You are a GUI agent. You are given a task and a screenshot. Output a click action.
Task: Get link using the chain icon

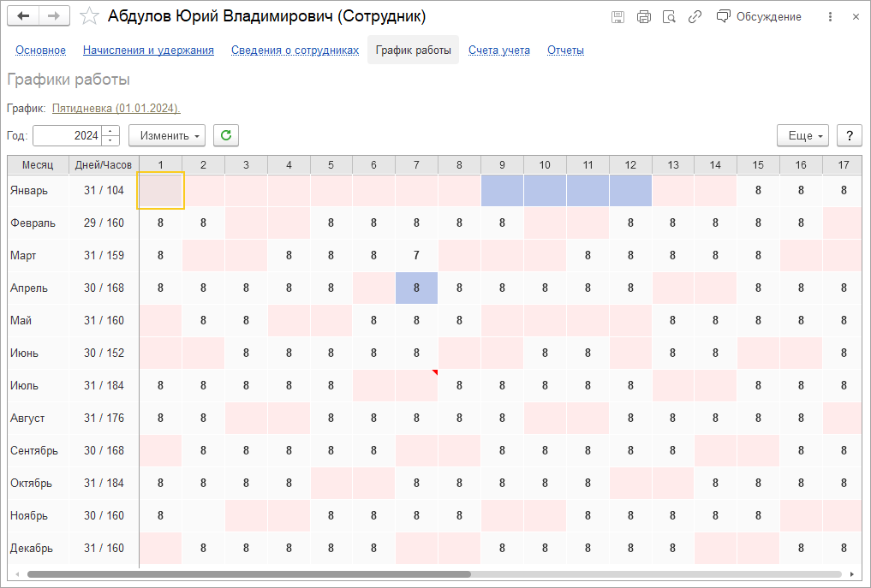coord(695,16)
